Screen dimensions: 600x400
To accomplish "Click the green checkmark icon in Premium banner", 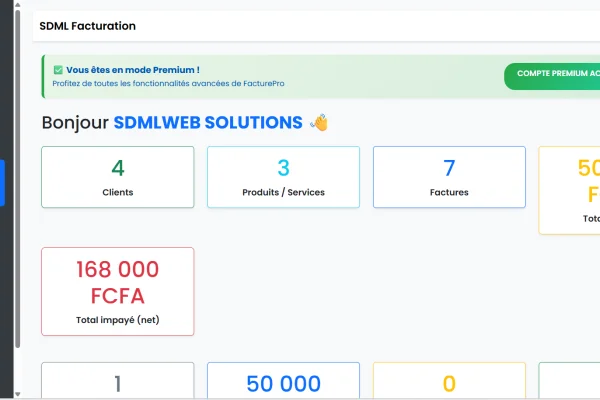I will pyautogui.click(x=58, y=70).
